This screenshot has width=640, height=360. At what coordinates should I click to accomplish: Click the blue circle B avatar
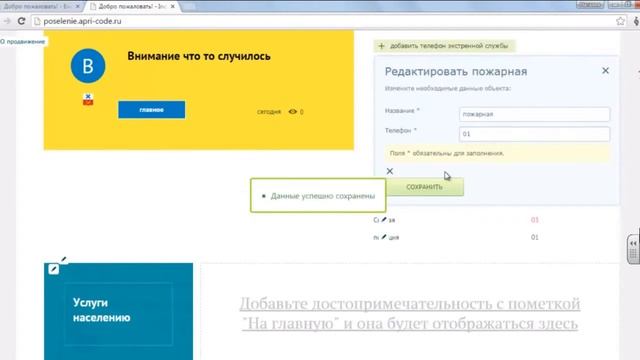[x=88, y=66]
